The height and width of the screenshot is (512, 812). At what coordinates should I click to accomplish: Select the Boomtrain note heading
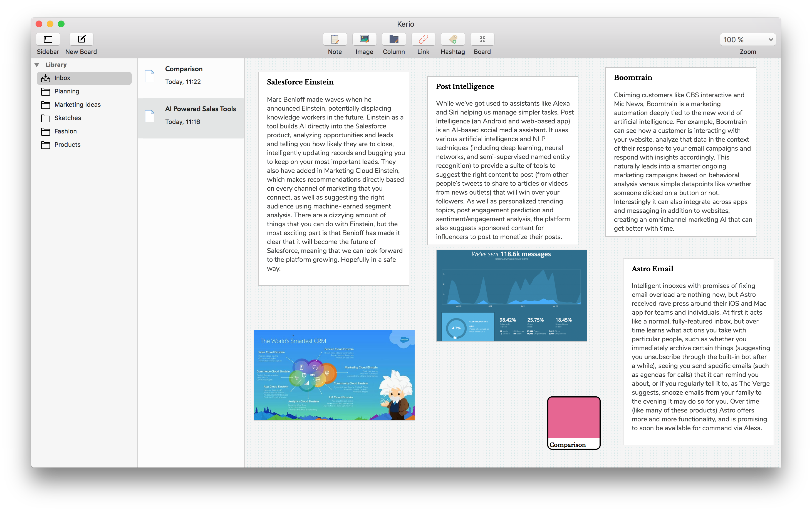633,78
